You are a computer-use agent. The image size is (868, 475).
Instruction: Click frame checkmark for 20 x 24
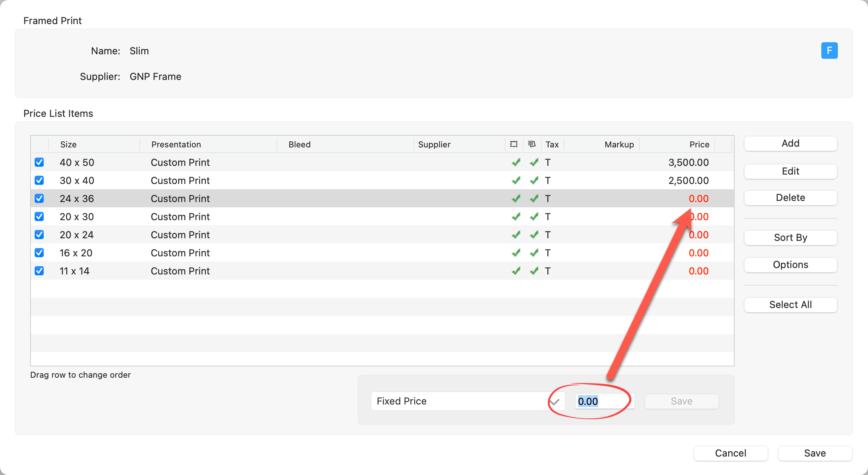(516, 235)
